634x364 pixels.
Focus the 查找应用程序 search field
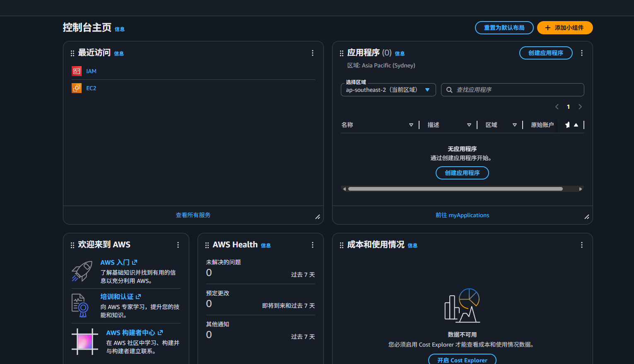[513, 90]
